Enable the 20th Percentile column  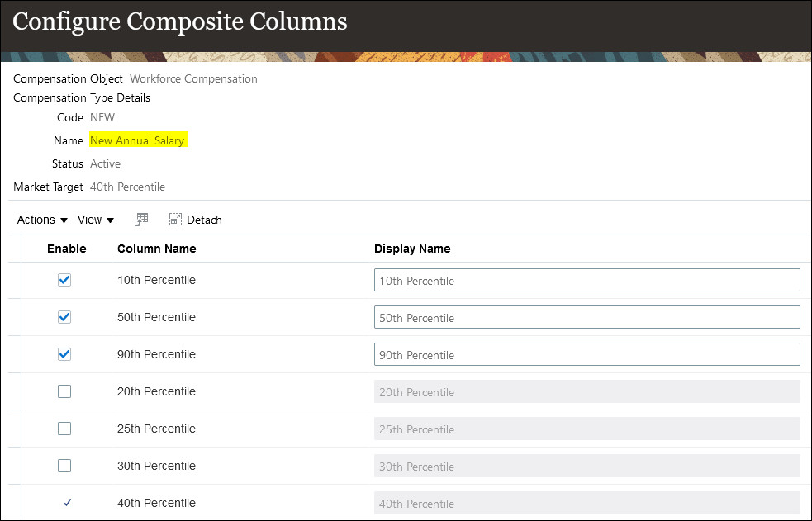point(64,391)
